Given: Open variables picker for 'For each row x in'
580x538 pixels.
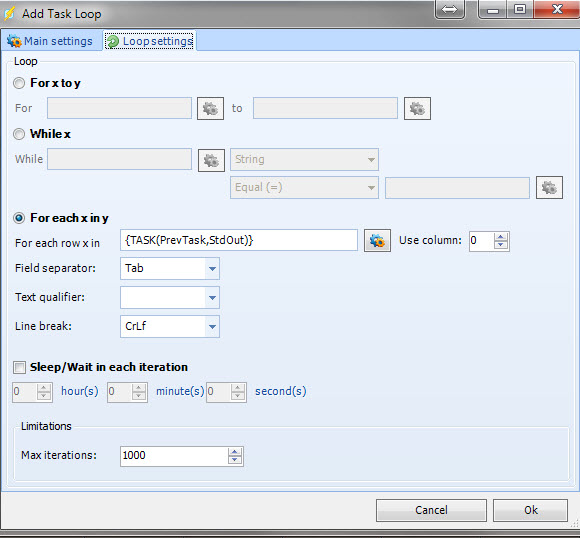Looking at the screenshot, I should point(377,241).
